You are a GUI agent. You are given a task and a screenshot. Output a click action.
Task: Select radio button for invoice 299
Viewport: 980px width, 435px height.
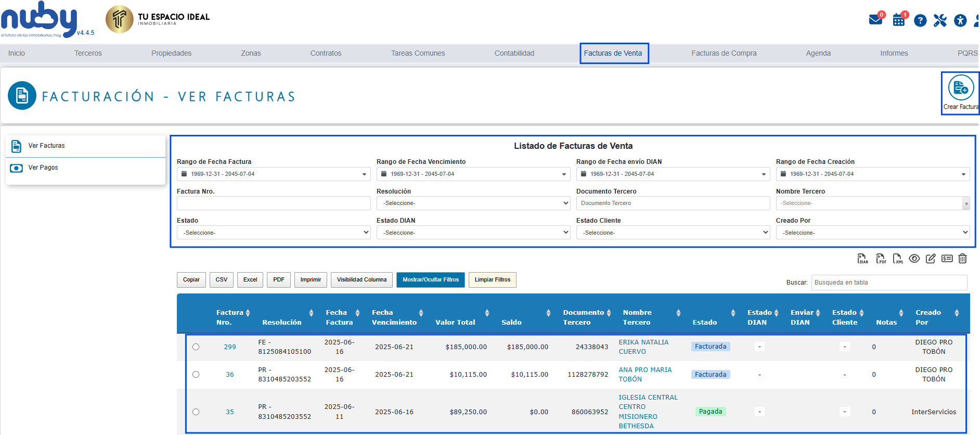coord(196,347)
